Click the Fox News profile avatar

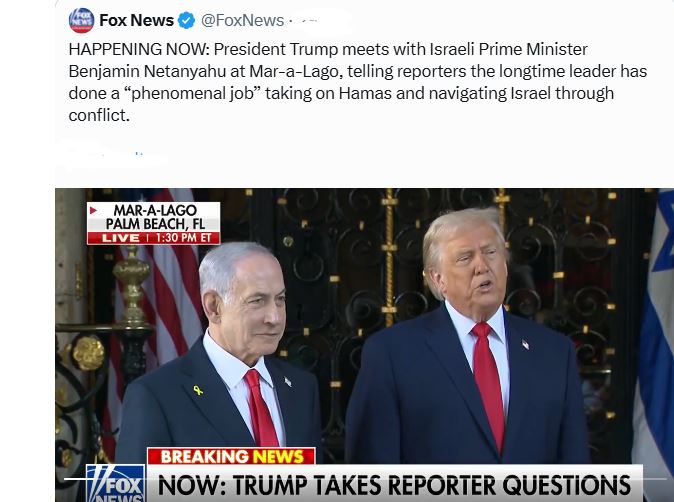81,20
